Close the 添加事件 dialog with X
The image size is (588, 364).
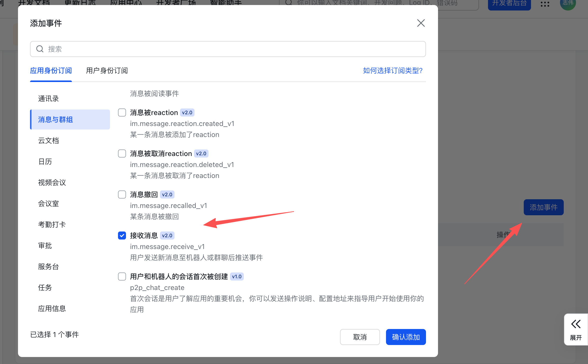click(421, 23)
